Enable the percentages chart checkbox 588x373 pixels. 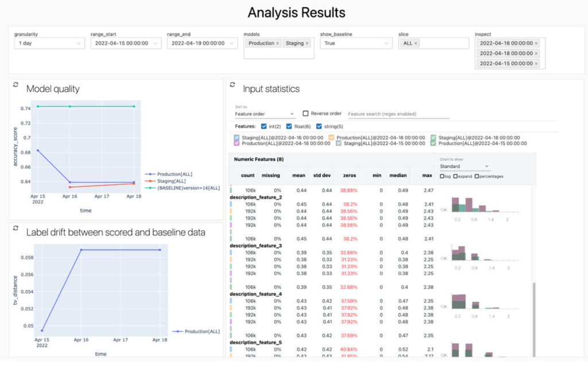[x=477, y=176]
